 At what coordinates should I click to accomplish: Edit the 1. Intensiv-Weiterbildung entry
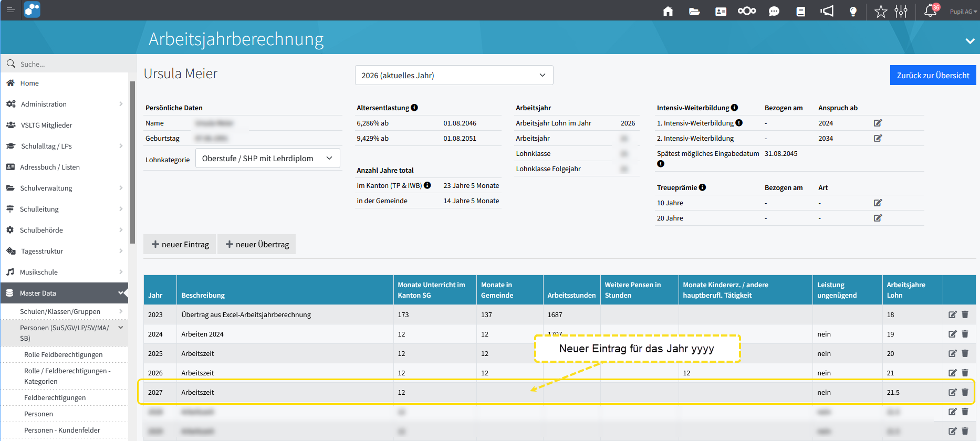pyautogui.click(x=878, y=123)
